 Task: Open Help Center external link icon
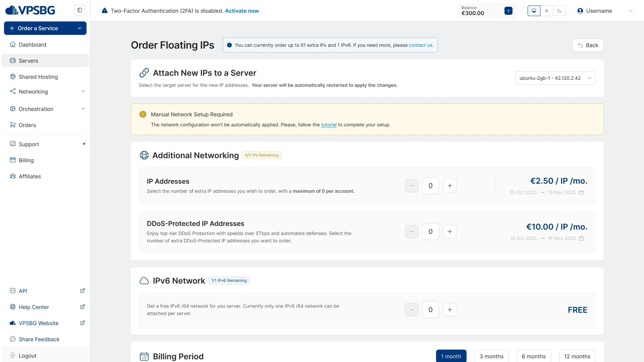(82, 307)
